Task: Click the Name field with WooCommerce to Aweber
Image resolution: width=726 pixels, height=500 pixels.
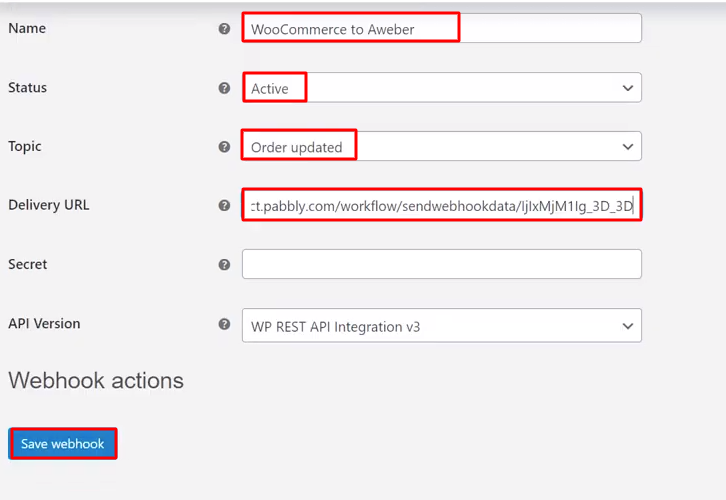Action: point(442,28)
